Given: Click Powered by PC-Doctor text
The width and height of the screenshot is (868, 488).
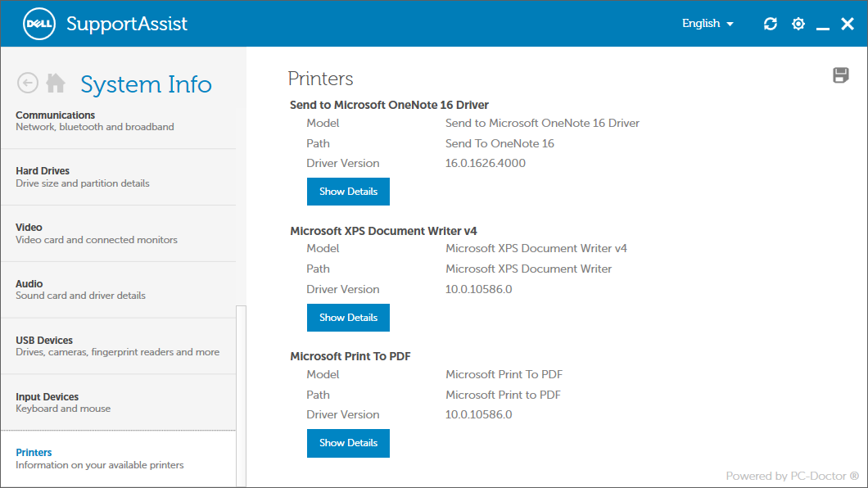Looking at the screenshot, I should coord(792,476).
